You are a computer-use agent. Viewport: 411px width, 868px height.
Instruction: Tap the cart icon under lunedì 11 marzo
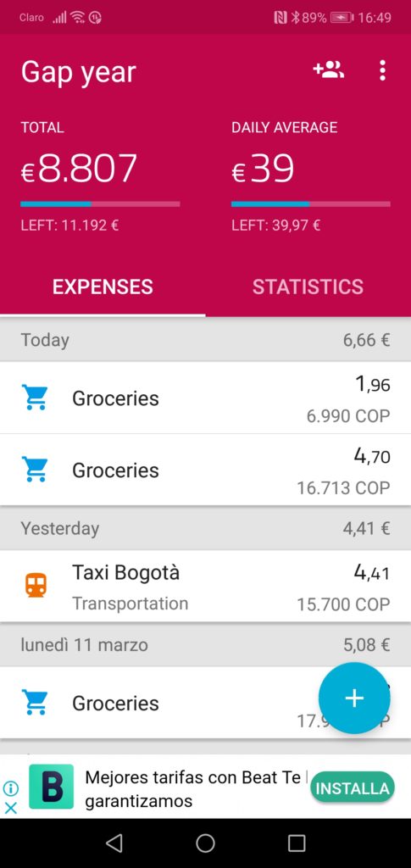[x=34, y=703]
